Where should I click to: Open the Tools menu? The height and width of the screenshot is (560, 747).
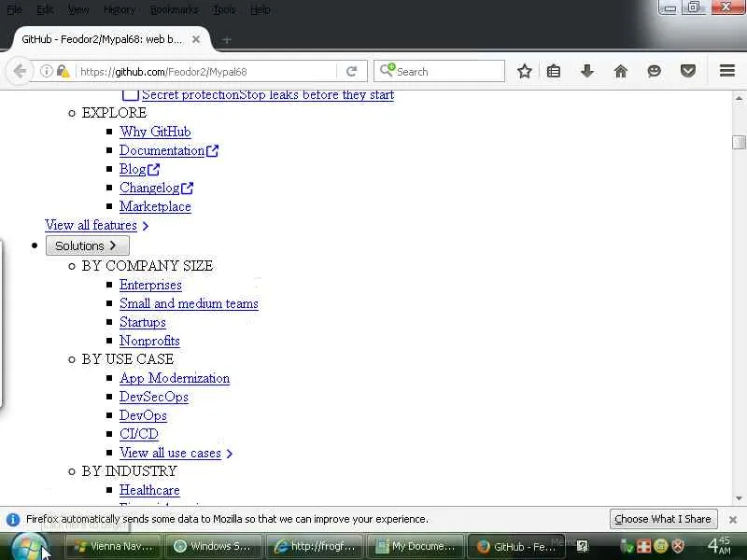tap(224, 9)
